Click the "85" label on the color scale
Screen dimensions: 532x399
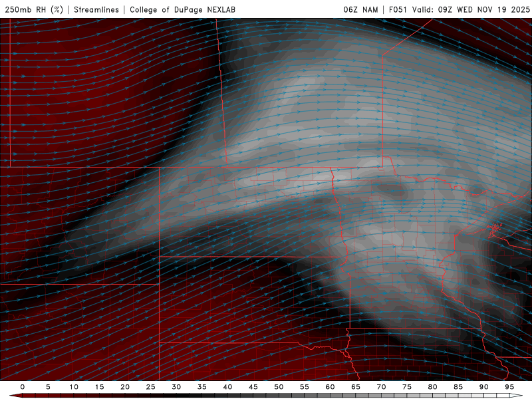pyautogui.click(x=458, y=387)
